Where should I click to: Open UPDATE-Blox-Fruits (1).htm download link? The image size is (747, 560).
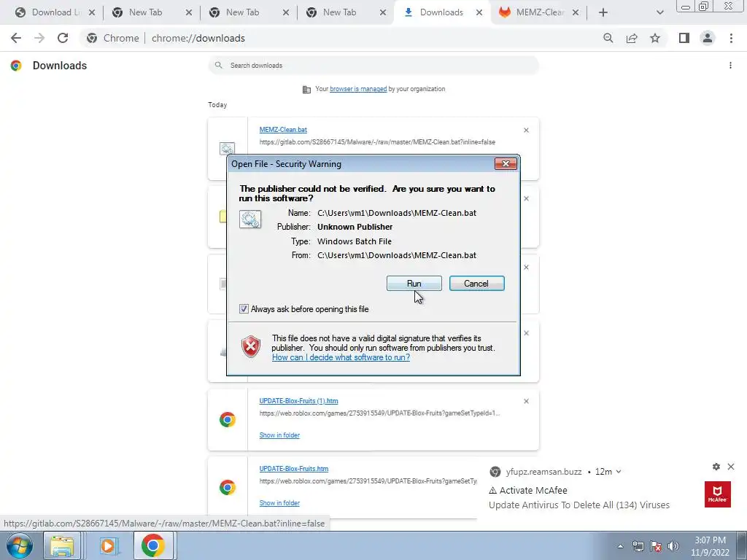click(298, 401)
